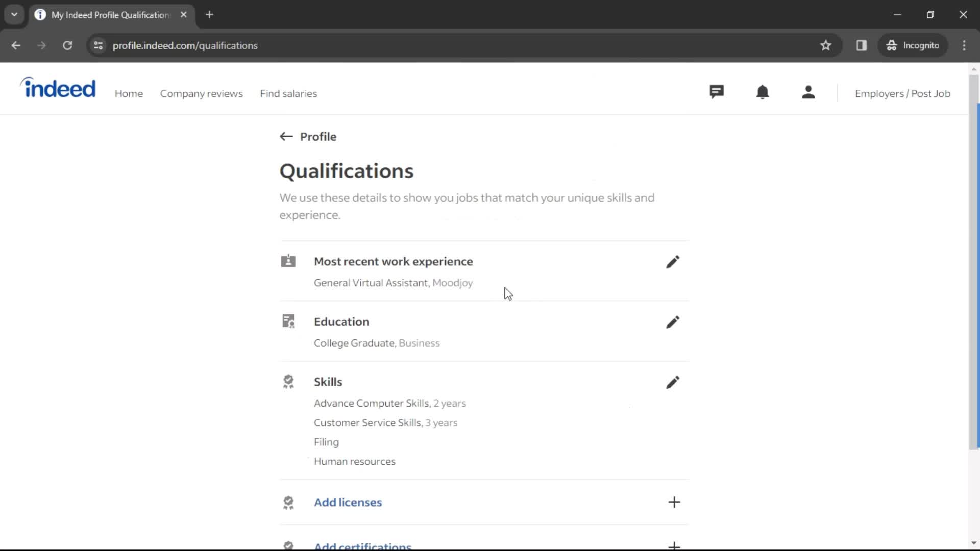Click the Indeed messages chat icon
The width and height of the screenshot is (980, 551).
coord(717,93)
